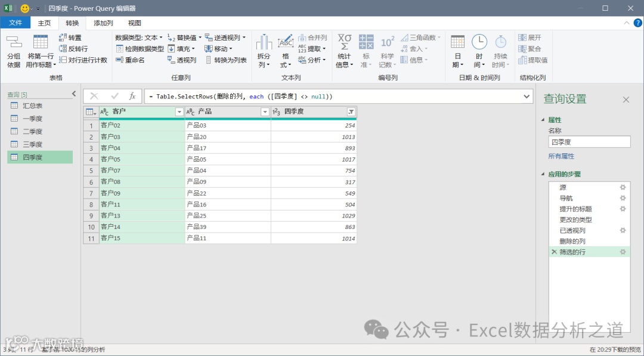
Task: Close the 查询设置 pane
Action: pyautogui.click(x=626, y=100)
